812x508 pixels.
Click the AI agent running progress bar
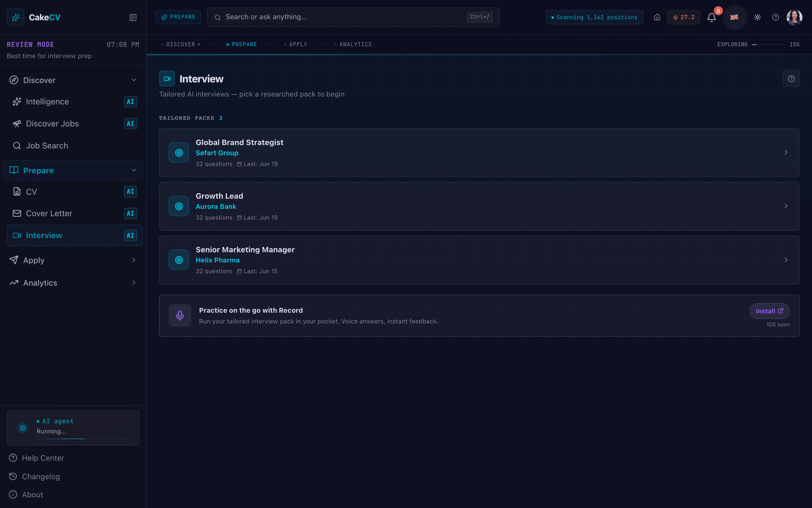[x=85, y=439]
